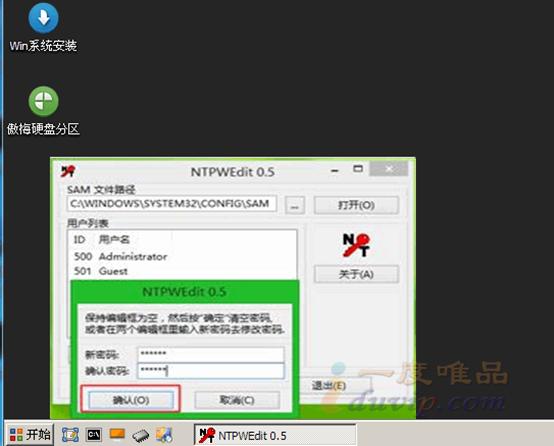Image resolution: width=554 pixels, height=446 pixels.
Task: Open the 傲梅硬盘分区 desktop icon
Action: click(x=43, y=111)
